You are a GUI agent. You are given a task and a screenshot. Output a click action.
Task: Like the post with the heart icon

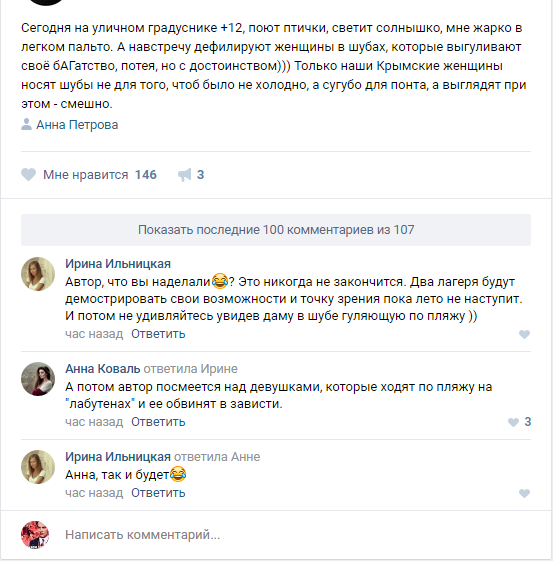click(28, 175)
